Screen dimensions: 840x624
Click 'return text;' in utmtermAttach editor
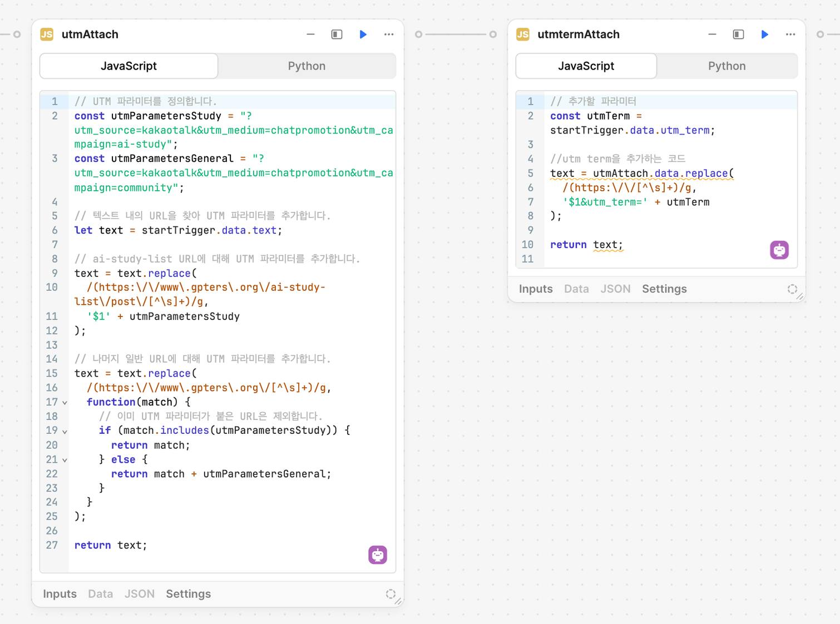[x=586, y=245]
